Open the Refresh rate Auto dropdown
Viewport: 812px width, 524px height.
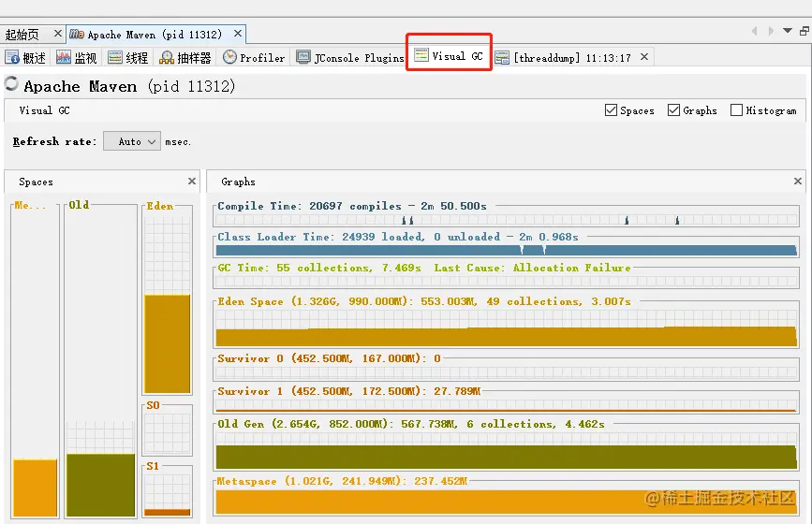click(132, 141)
